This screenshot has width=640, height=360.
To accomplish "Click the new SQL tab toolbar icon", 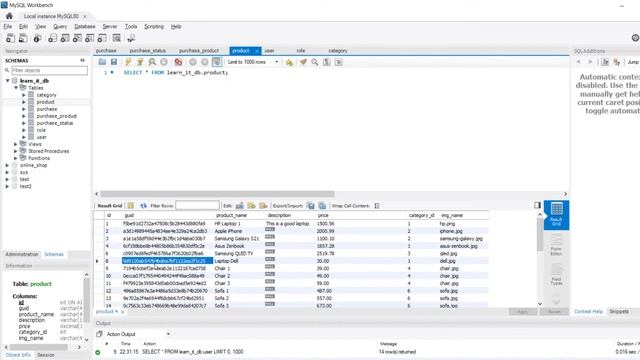I will point(10,38).
